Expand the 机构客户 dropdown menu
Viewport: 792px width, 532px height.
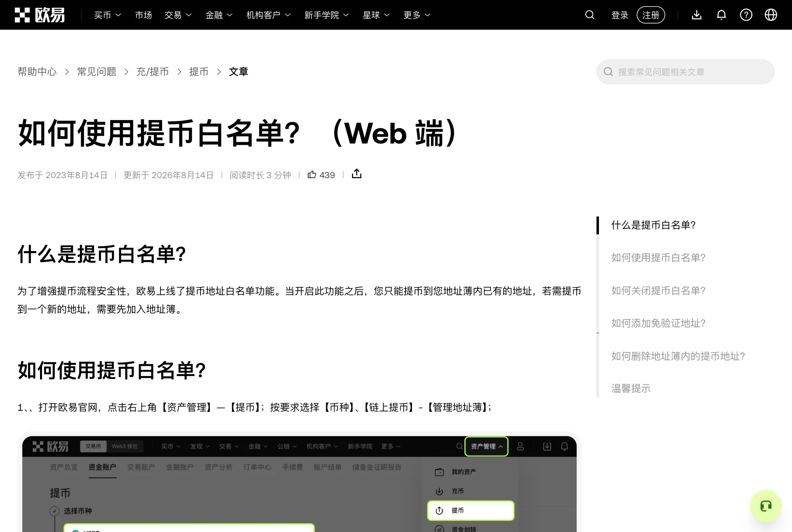[269, 15]
